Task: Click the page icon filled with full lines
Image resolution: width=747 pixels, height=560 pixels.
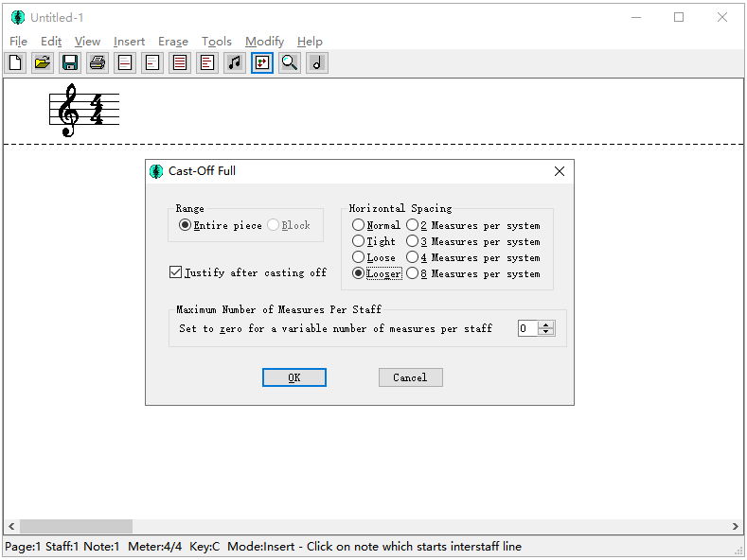Action: (x=180, y=62)
